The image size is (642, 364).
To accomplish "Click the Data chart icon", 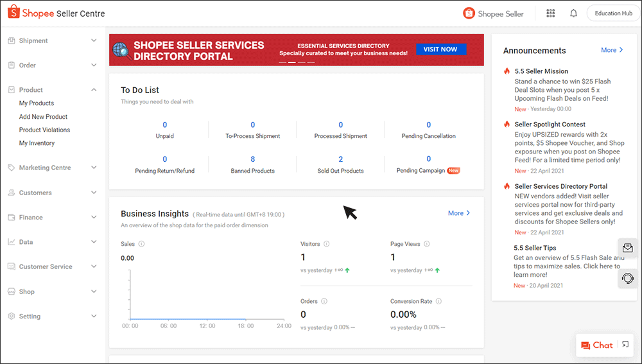I will (12, 242).
